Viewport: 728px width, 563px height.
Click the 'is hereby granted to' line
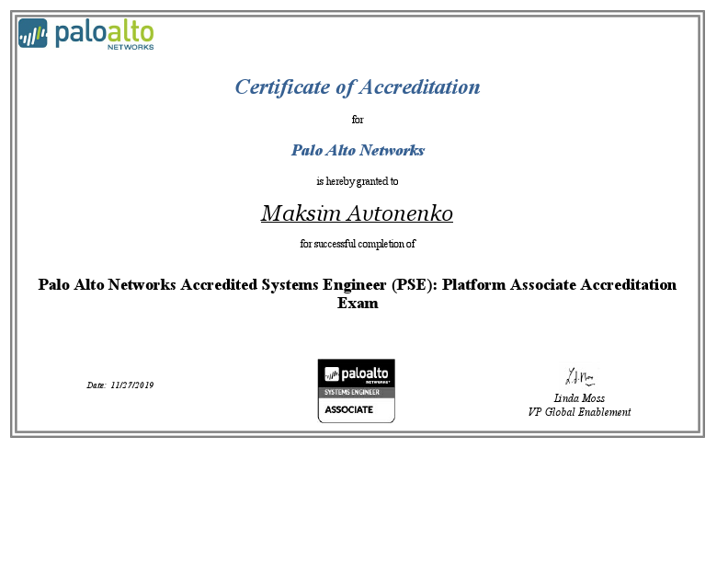point(357,181)
